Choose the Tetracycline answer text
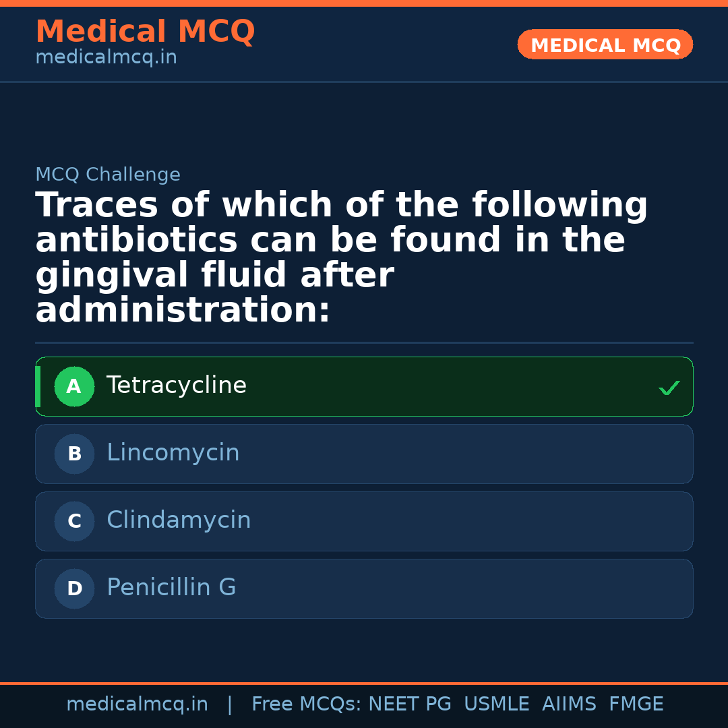 coord(177,386)
